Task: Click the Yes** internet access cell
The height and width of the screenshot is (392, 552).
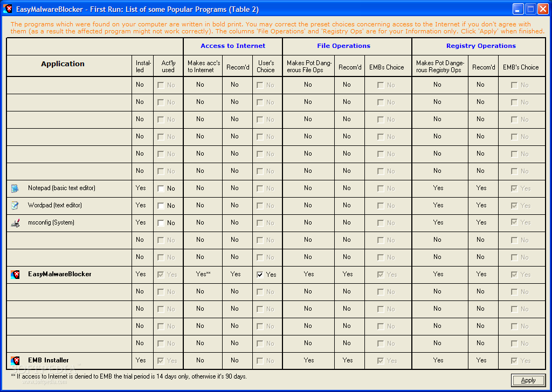Action: click(203, 274)
